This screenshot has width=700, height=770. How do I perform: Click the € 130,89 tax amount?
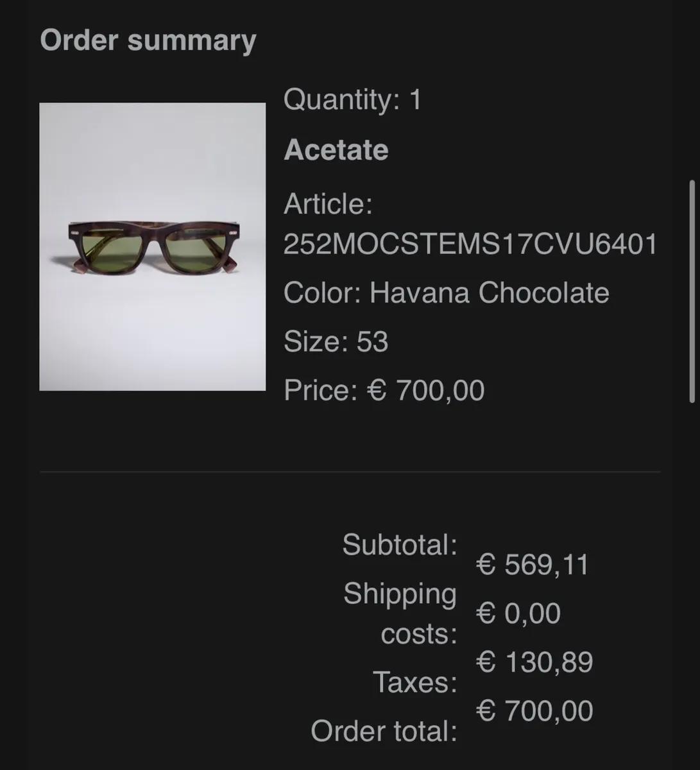pyautogui.click(x=534, y=662)
